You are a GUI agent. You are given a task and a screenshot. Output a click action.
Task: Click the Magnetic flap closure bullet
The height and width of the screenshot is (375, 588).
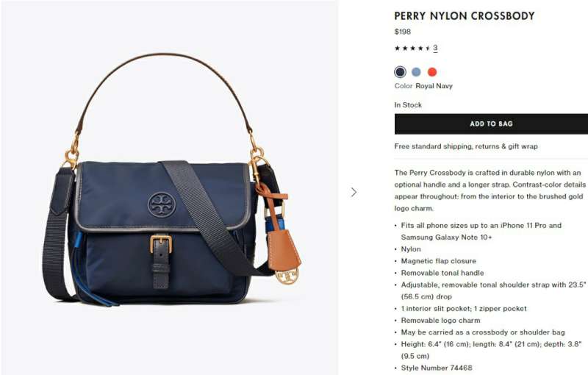click(438, 261)
